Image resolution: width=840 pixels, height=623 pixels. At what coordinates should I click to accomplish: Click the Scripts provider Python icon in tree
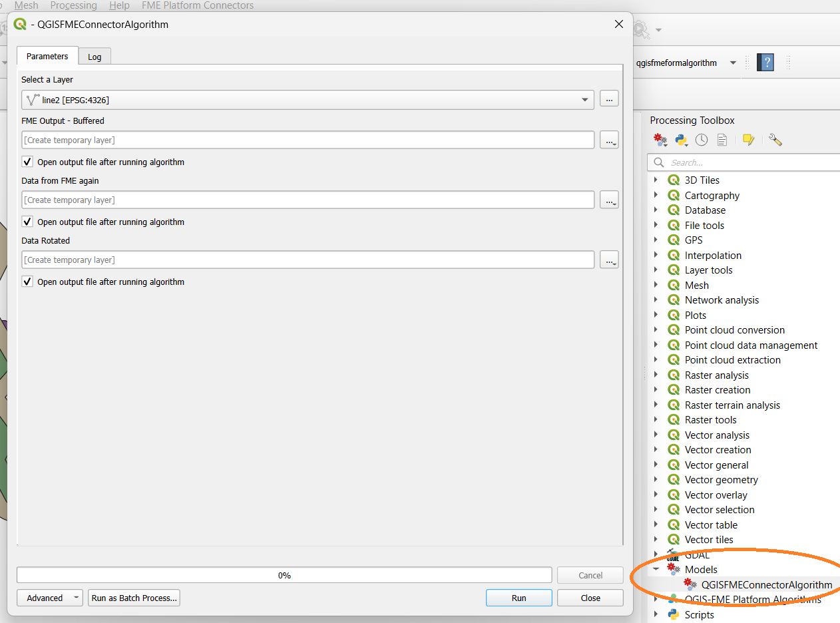click(x=674, y=615)
